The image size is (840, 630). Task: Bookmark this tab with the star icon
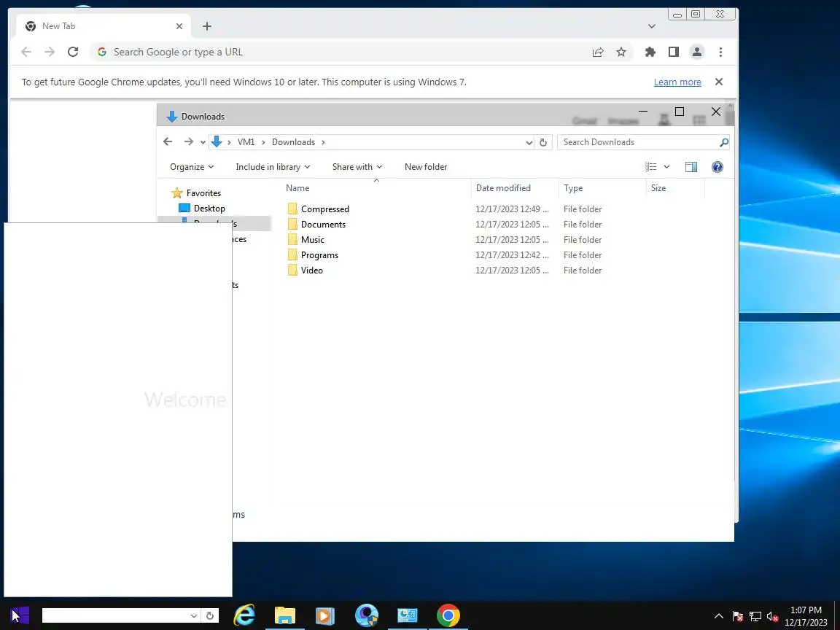[621, 52]
